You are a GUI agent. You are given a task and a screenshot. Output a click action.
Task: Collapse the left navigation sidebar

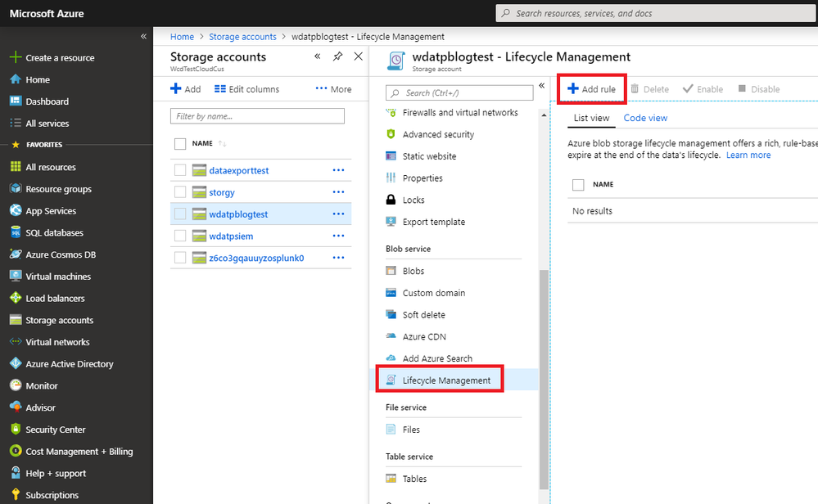(143, 37)
